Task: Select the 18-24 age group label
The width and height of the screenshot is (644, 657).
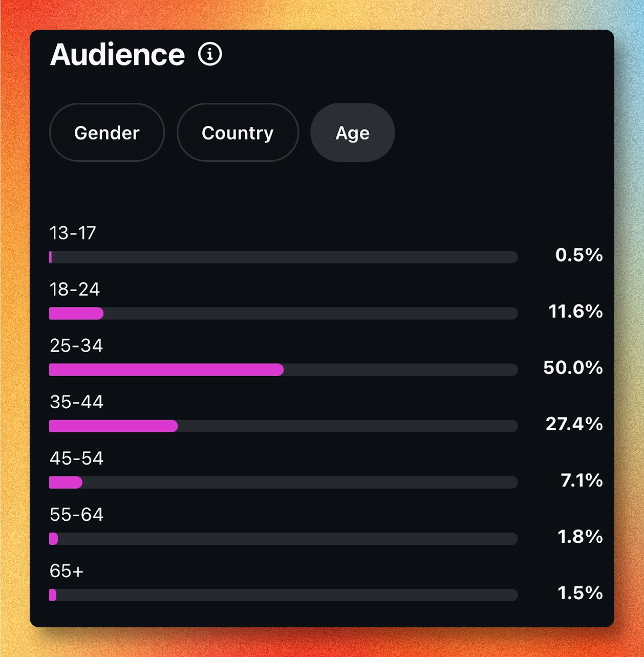Action: [75, 290]
